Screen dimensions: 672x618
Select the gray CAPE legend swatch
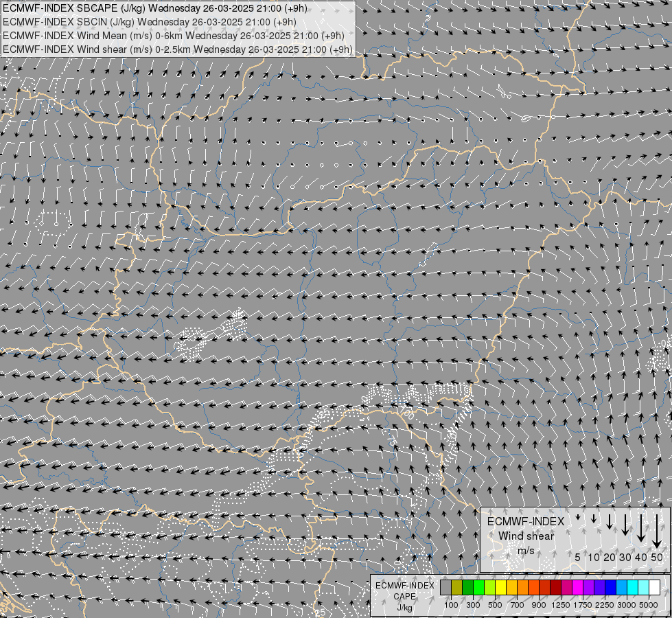445,587
